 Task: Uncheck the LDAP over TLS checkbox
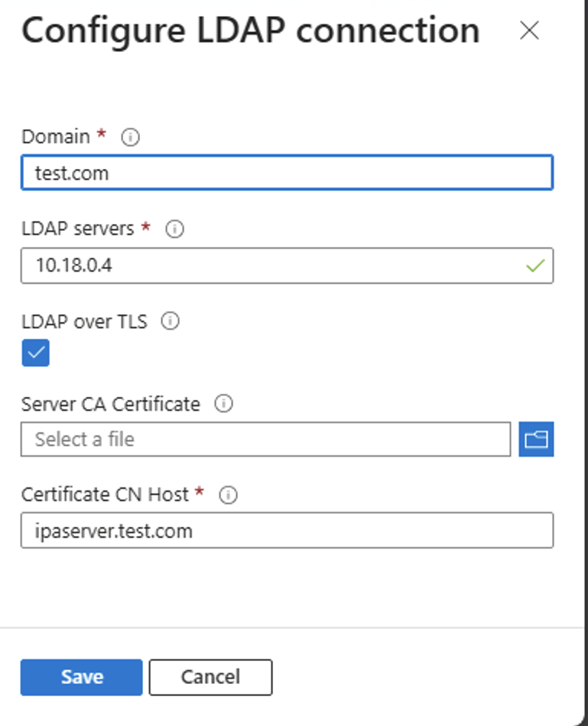pyautogui.click(x=35, y=353)
